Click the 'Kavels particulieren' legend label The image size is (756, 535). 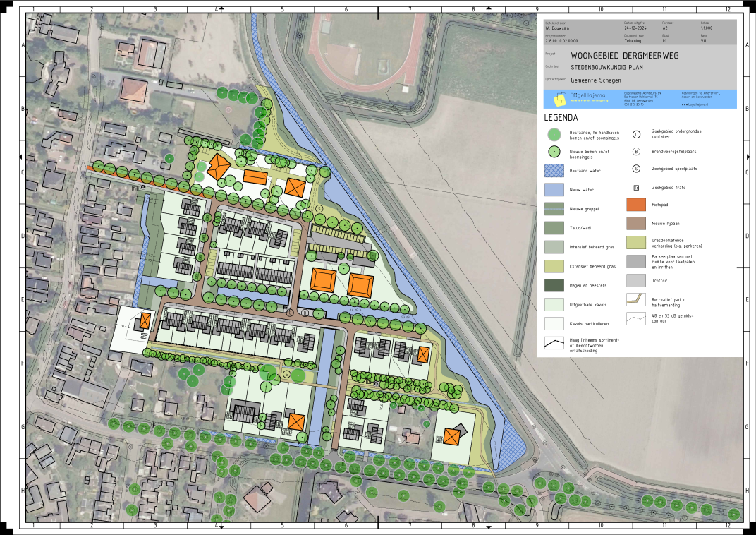point(589,324)
